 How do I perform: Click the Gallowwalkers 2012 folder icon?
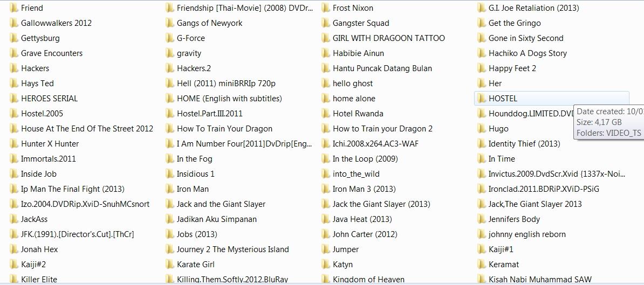click(x=14, y=23)
